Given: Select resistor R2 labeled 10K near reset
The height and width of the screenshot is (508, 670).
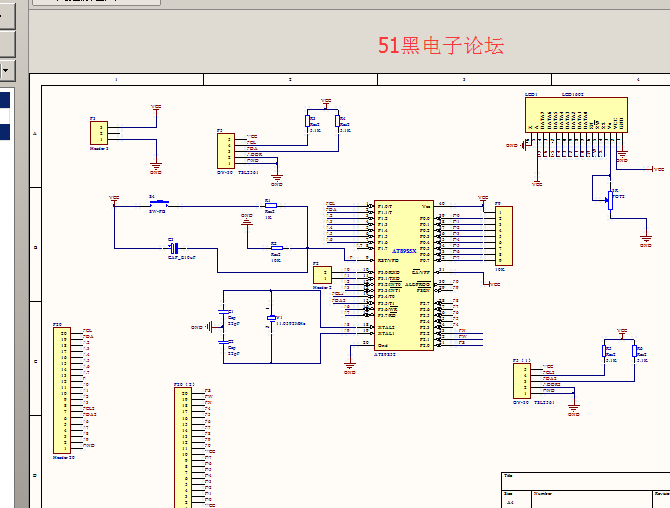Looking at the screenshot, I should 276,248.
